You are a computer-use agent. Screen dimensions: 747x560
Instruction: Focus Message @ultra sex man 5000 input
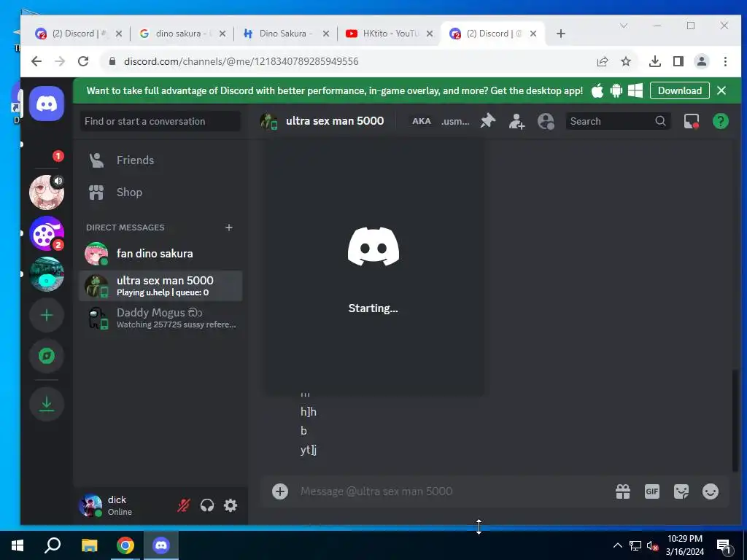point(452,491)
